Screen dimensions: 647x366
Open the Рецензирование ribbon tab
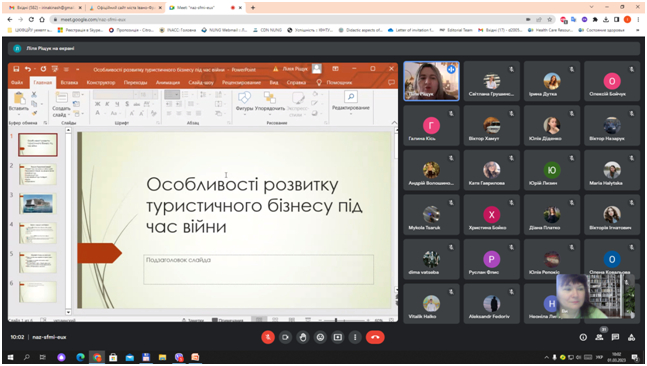point(241,83)
